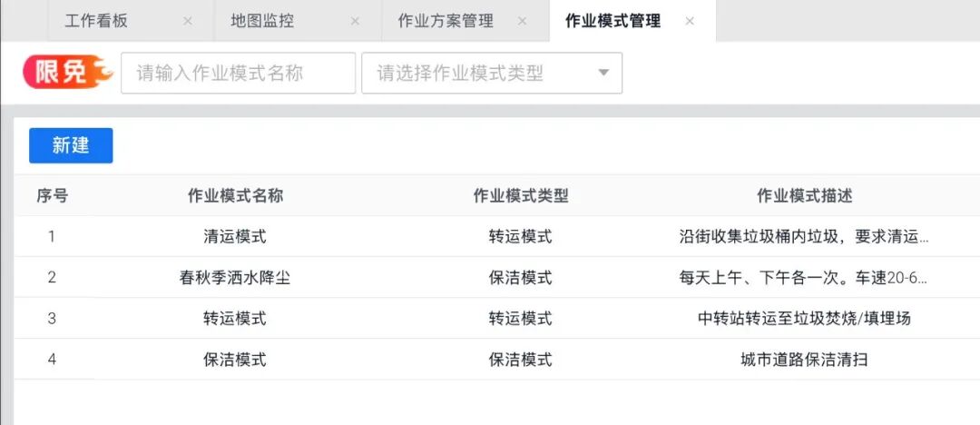Click the 城市道路保洁清扫 description cell
The height and width of the screenshot is (425, 980).
tap(804, 360)
